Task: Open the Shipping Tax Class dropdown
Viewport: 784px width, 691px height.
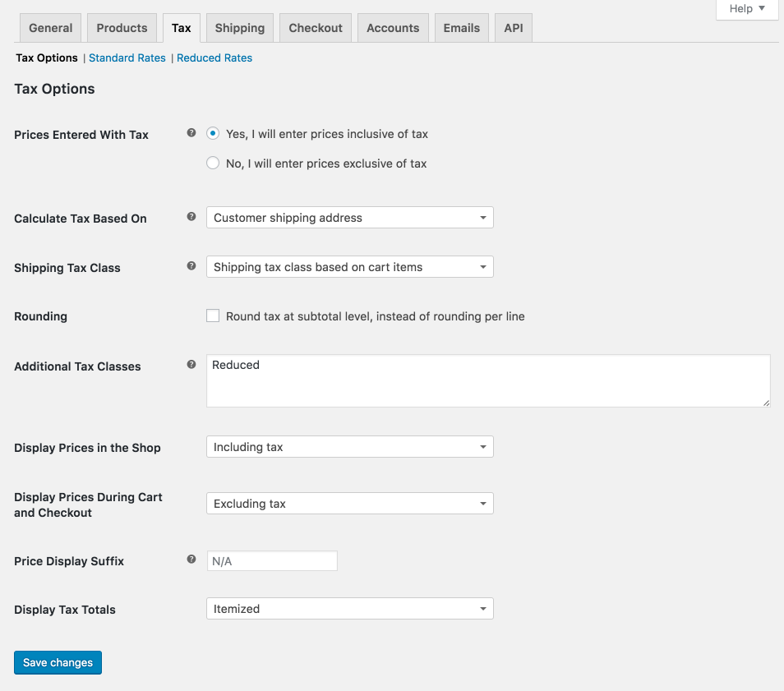Action: [x=349, y=267]
